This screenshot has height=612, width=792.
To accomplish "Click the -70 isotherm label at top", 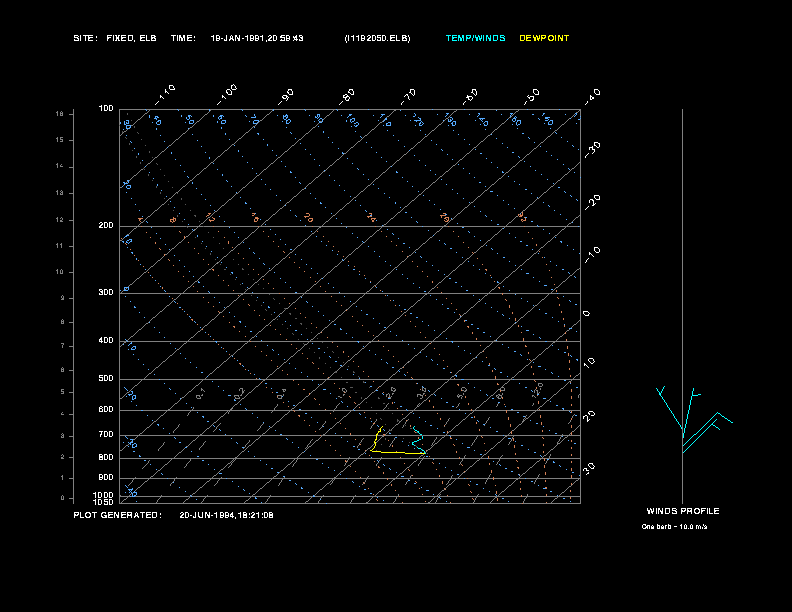I will click(408, 96).
